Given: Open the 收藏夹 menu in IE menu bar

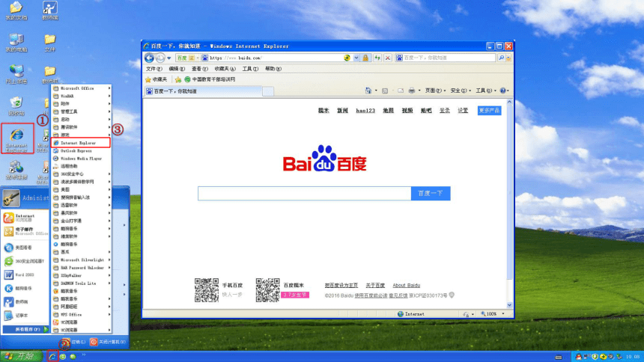Looking at the screenshot, I should 225,69.
